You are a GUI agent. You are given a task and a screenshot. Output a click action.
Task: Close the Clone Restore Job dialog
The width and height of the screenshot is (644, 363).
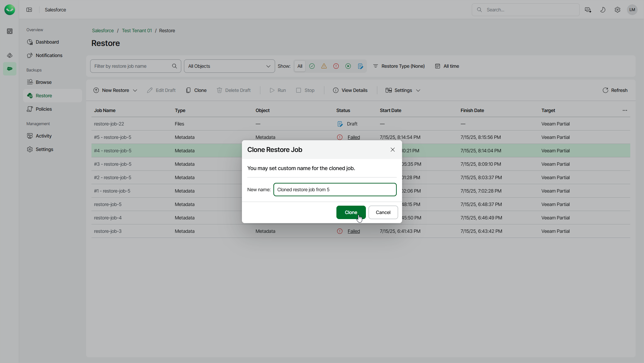392,150
